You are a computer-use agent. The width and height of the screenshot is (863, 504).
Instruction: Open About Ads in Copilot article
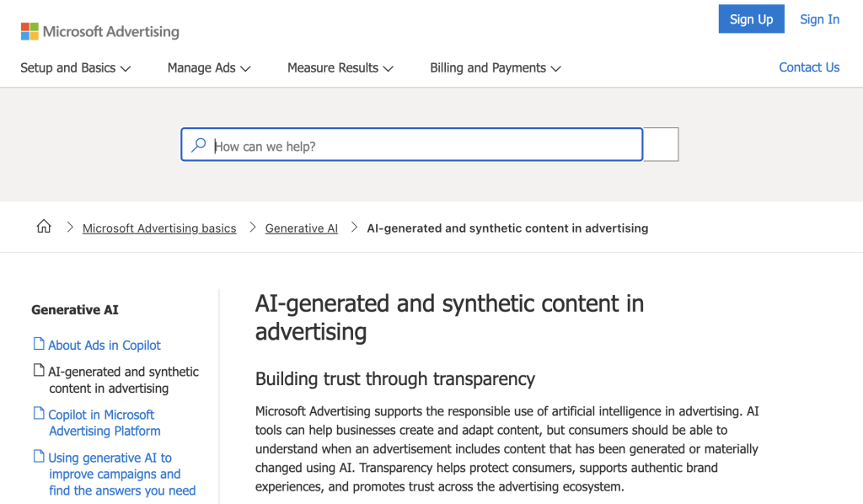pos(105,345)
